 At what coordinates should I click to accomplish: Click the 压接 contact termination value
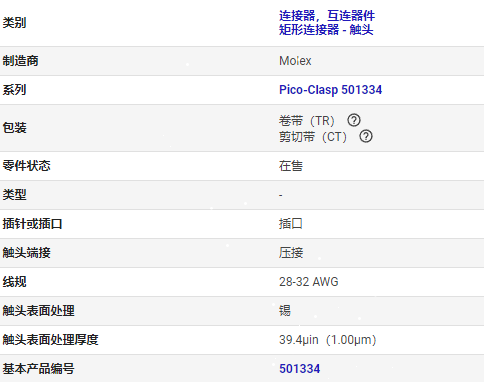(x=291, y=253)
